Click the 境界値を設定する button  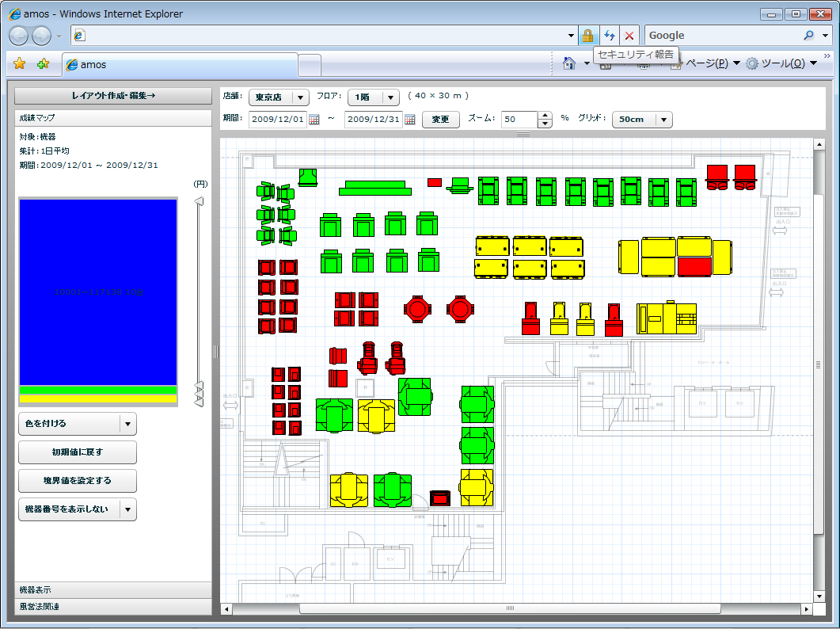click(78, 480)
